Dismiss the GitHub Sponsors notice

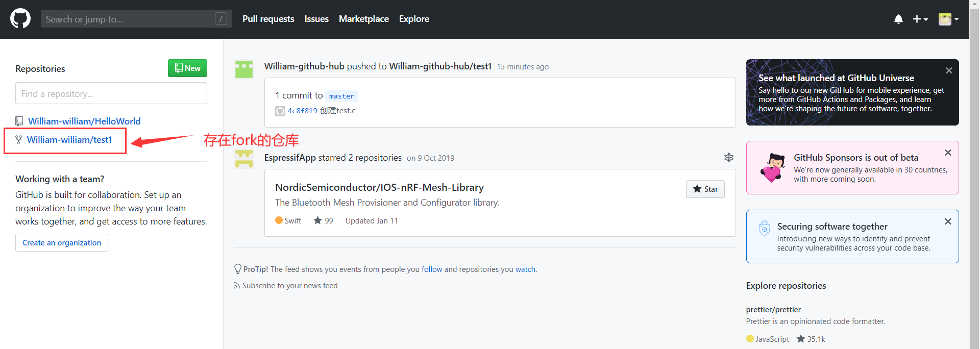tap(948, 153)
